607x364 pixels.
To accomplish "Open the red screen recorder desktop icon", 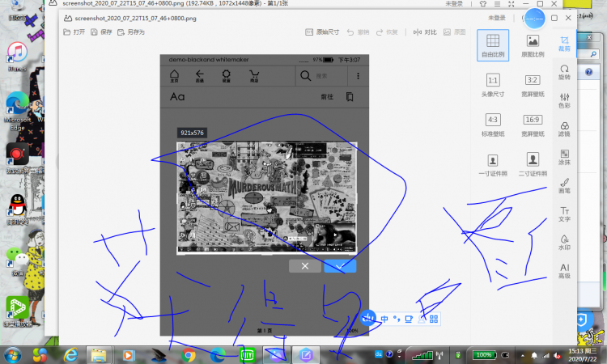I will [x=17, y=159].
